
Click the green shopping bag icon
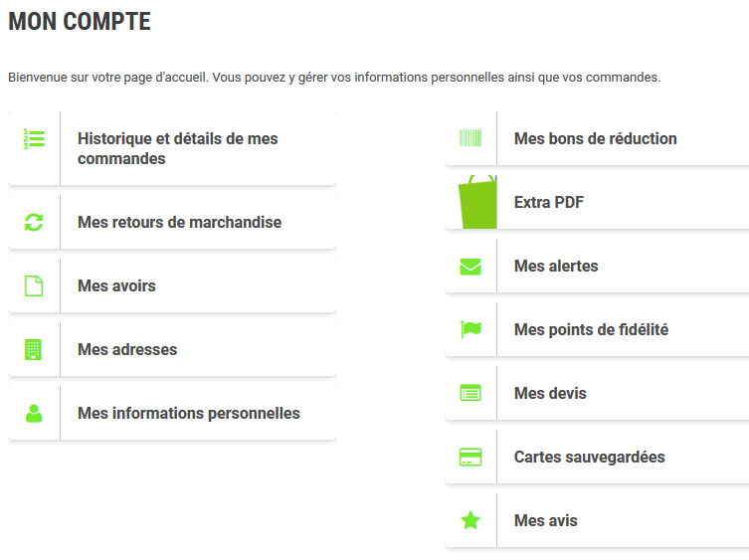[x=475, y=202]
